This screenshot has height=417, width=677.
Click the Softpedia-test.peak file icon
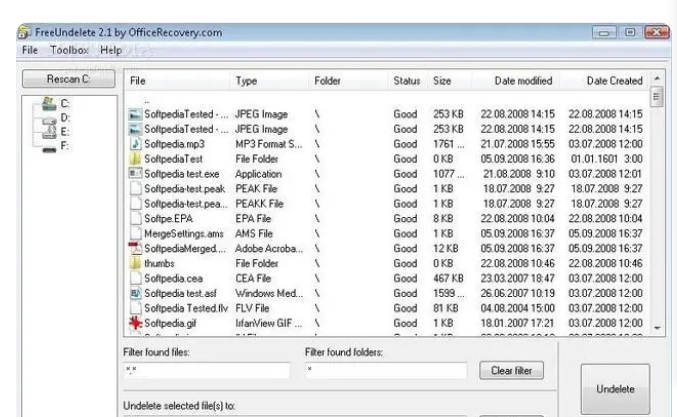tap(136, 189)
